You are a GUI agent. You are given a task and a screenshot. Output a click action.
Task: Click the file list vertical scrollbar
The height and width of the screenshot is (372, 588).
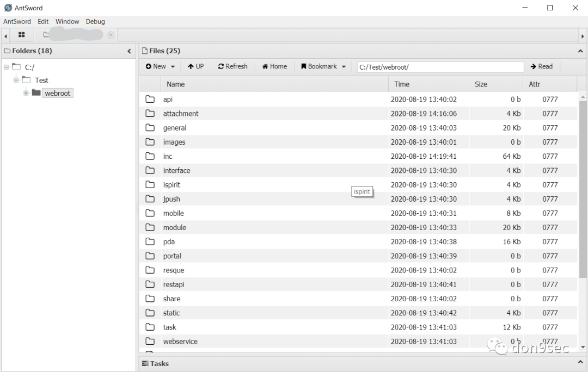583,189
